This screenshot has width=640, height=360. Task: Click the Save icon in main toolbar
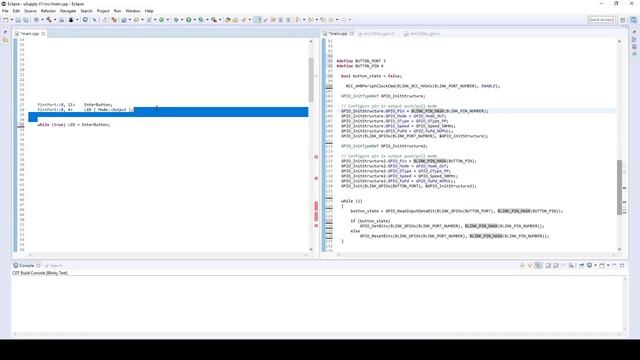[x=18, y=20]
